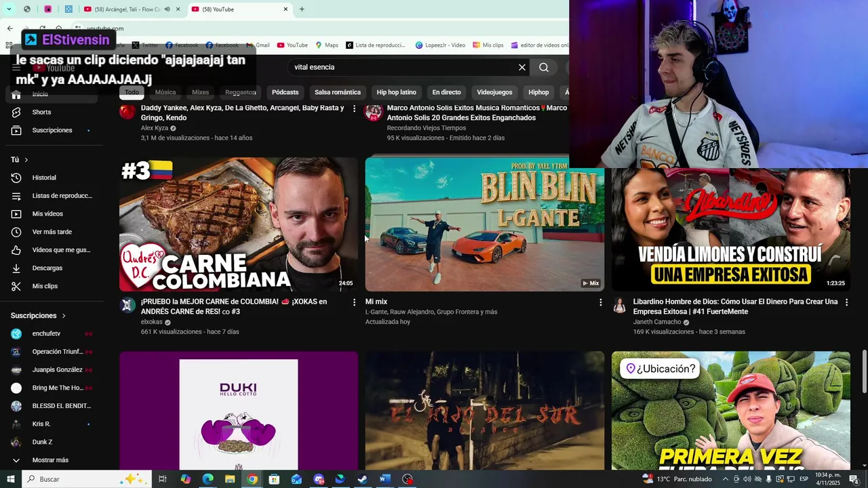Open the Gmail bookmark
Image resolution: width=868 pixels, height=488 pixels.
(x=258, y=45)
